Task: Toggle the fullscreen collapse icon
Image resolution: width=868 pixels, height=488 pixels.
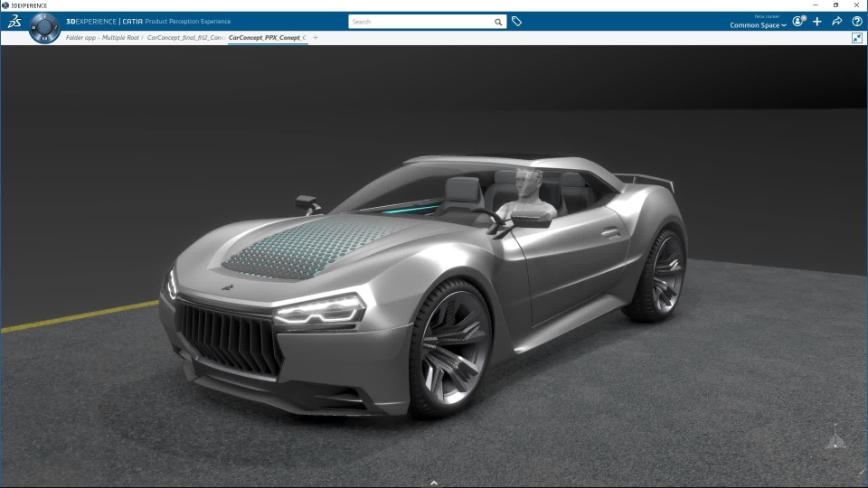Action: (857, 38)
